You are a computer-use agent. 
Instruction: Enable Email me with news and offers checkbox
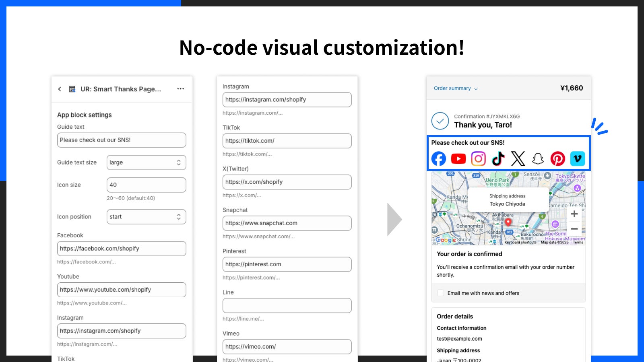click(441, 293)
